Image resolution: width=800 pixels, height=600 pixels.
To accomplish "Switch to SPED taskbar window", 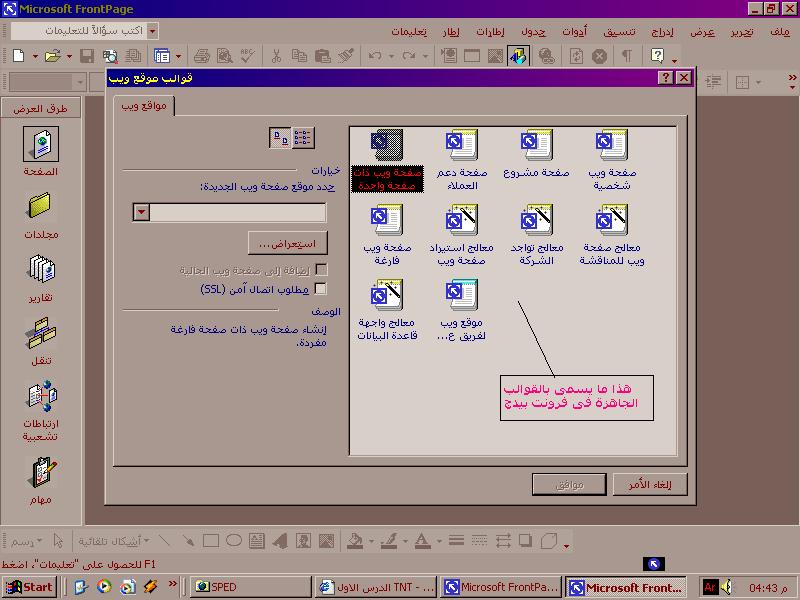I will [x=251, y=587].
